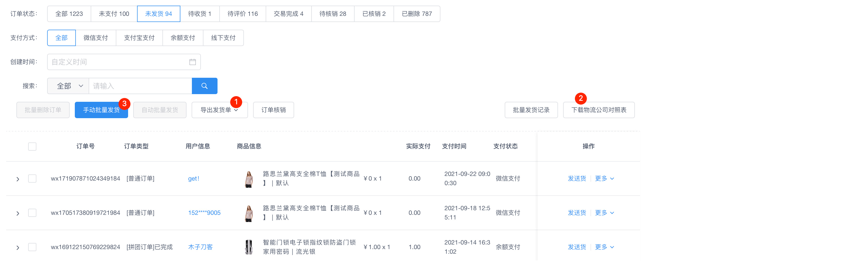Select the 微信支付 payment filter
This screenshot has width=868, height=278.
tap(96, 38)
